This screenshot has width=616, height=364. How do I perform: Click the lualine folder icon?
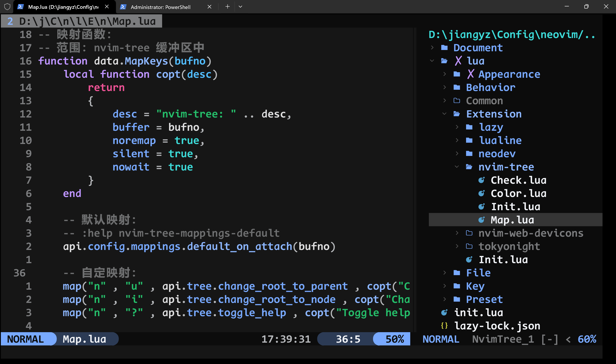469,140
